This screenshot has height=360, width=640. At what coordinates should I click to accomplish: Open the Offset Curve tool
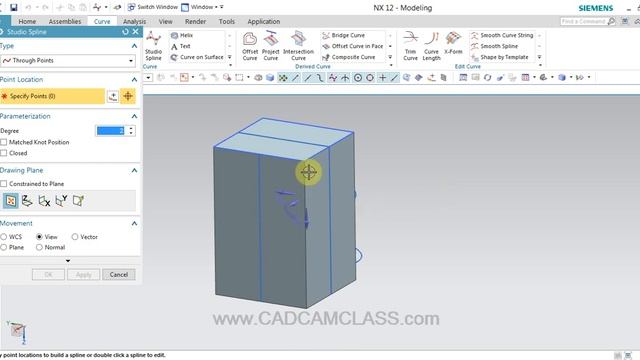pos(250,47)
